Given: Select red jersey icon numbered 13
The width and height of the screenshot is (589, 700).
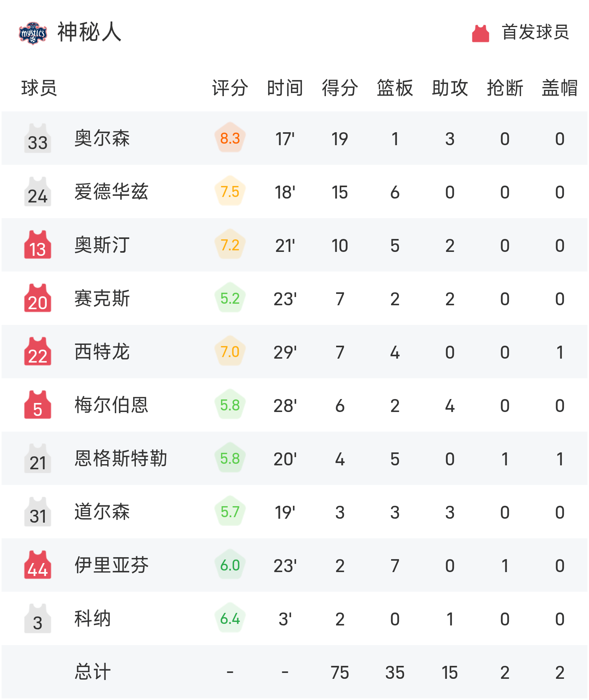Looking at the screenshot, I should (x=37, y=245).
